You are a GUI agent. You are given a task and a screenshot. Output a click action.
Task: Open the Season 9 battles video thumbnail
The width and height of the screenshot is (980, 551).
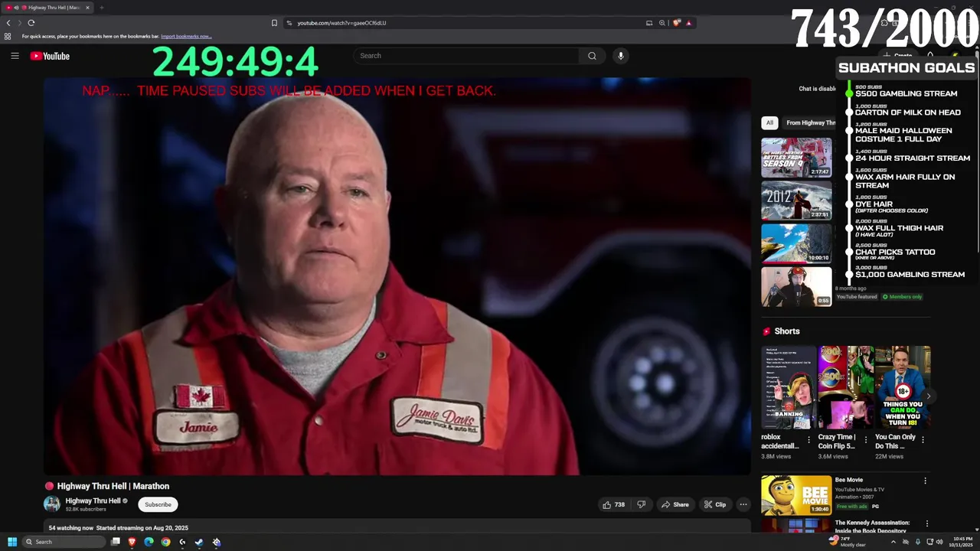click(x=796, y=158)
